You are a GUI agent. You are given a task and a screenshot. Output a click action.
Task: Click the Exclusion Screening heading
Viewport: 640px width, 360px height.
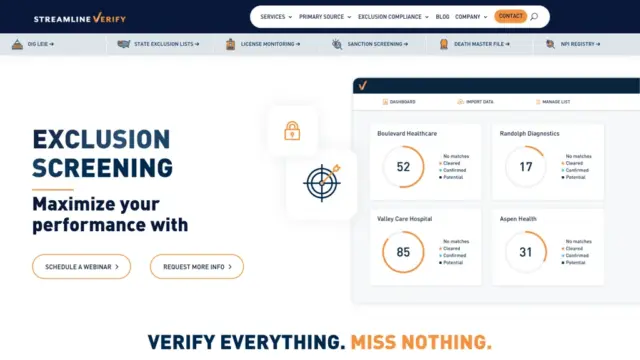pyautogui.click(x=102, y=153)
